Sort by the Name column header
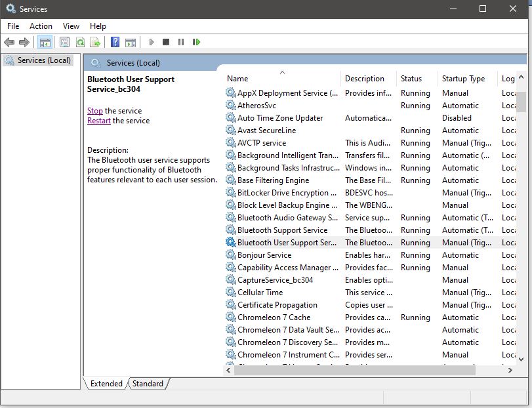Image resolution: width=532 pixels, height=408 pixels. pyautogui.click(x=282, y=78)
